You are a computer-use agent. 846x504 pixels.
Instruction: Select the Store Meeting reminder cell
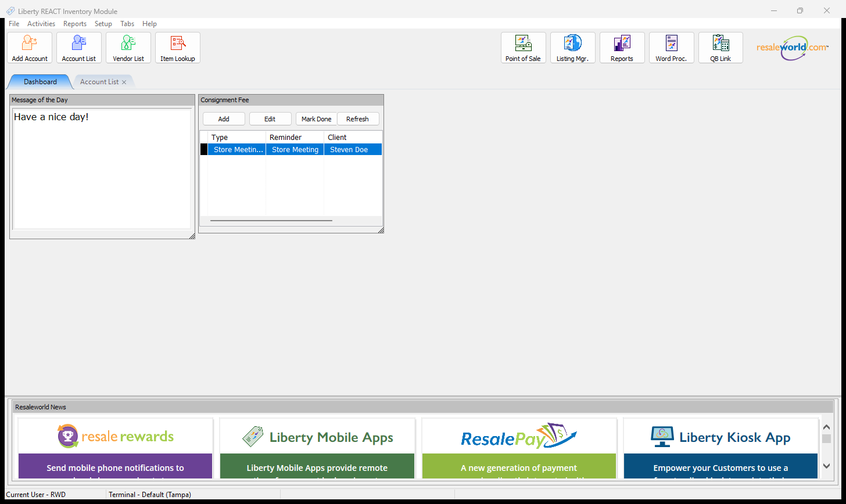coord(295,149)
